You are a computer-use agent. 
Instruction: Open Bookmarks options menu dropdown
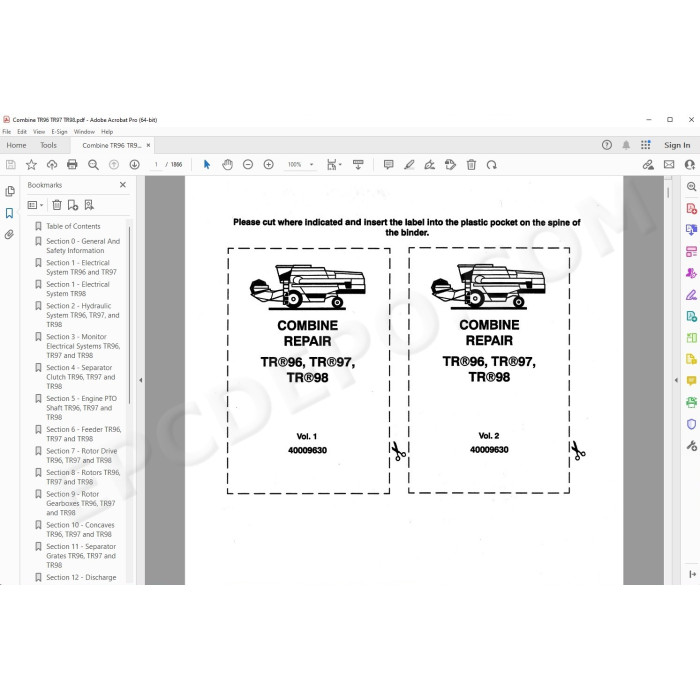[x=35, y=205]
